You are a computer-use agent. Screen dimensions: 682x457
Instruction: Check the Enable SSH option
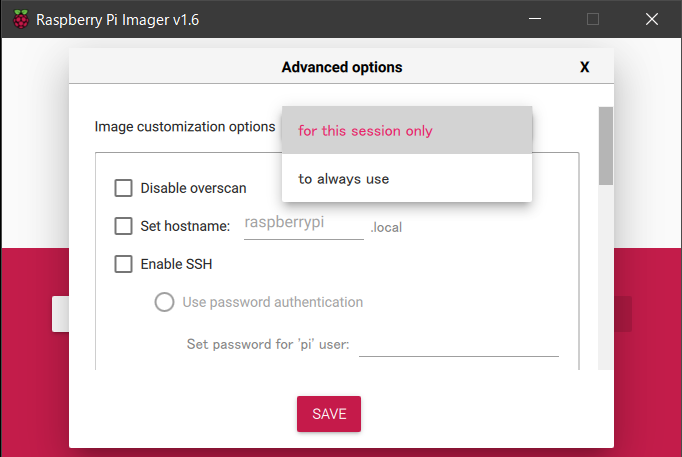[124, 264]
